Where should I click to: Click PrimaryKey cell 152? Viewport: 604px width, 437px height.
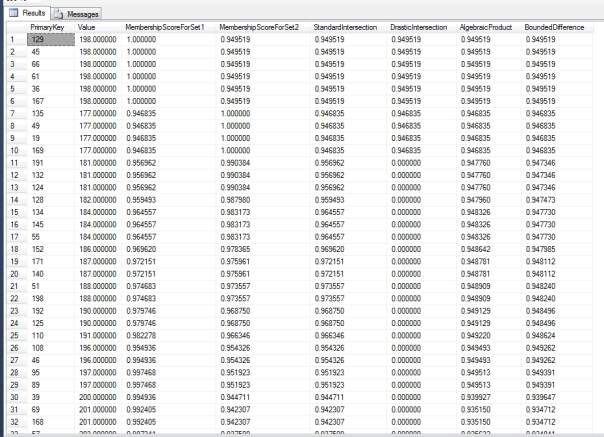tap(50, 249)
